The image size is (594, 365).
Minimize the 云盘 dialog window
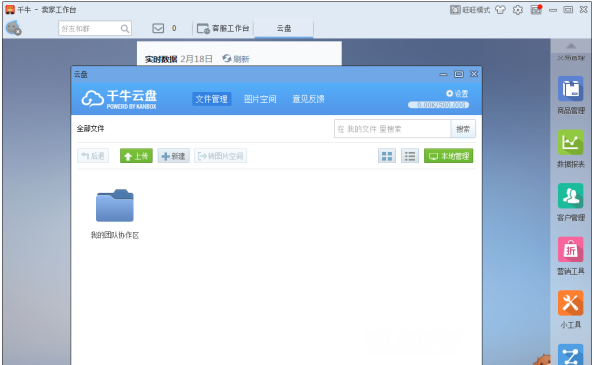[x=443, y=74]
